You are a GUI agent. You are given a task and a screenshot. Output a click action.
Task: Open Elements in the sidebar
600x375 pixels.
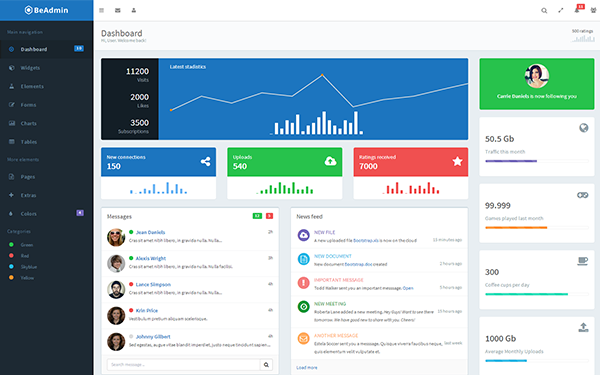click(x=46, y=86)
